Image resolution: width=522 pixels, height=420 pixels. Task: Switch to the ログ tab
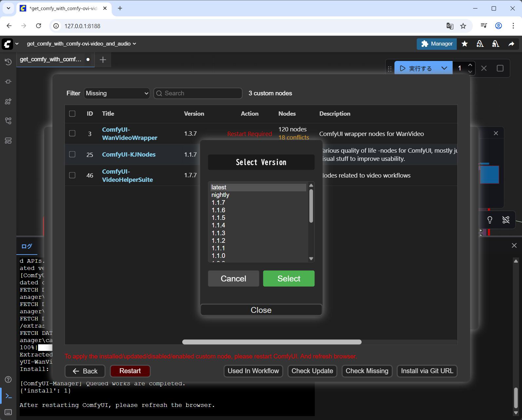[x=27, y=246]
